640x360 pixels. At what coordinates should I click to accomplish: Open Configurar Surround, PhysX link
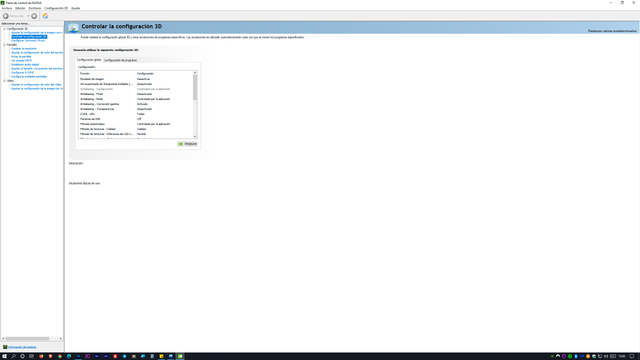pos(28,41)
